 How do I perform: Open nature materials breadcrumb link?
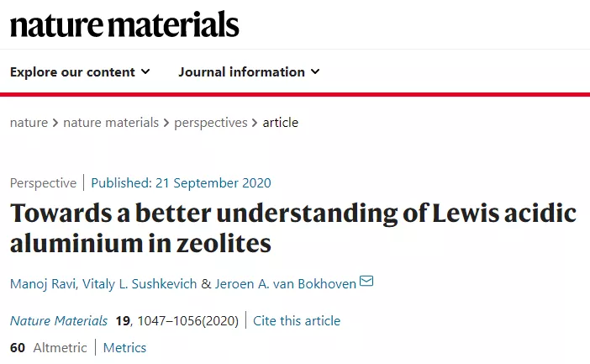point(111,123)
